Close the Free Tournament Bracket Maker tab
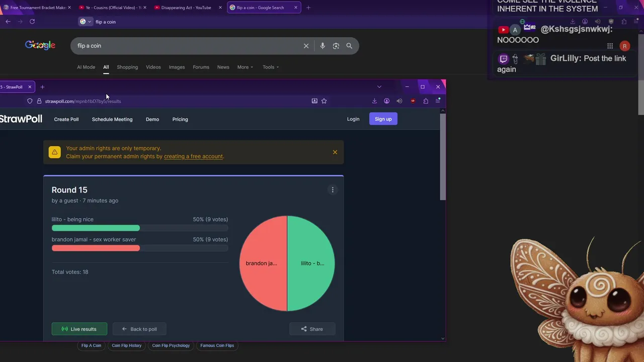 tap(69, 8)
